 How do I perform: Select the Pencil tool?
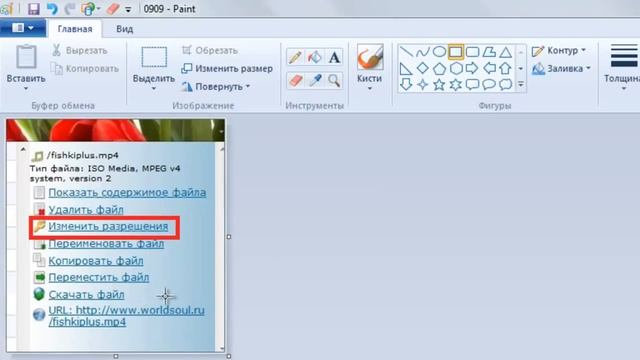pos(295,58)
